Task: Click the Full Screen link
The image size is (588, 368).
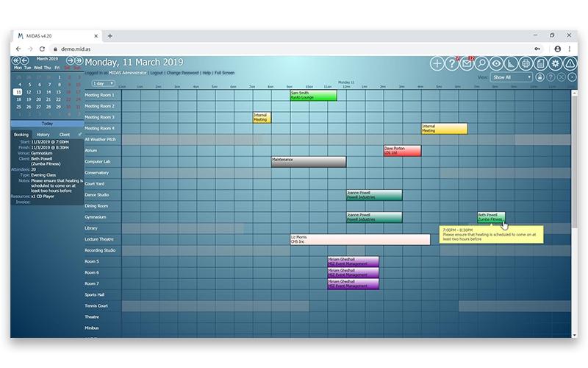Action: pyautogui.click(x=224, y=73)
